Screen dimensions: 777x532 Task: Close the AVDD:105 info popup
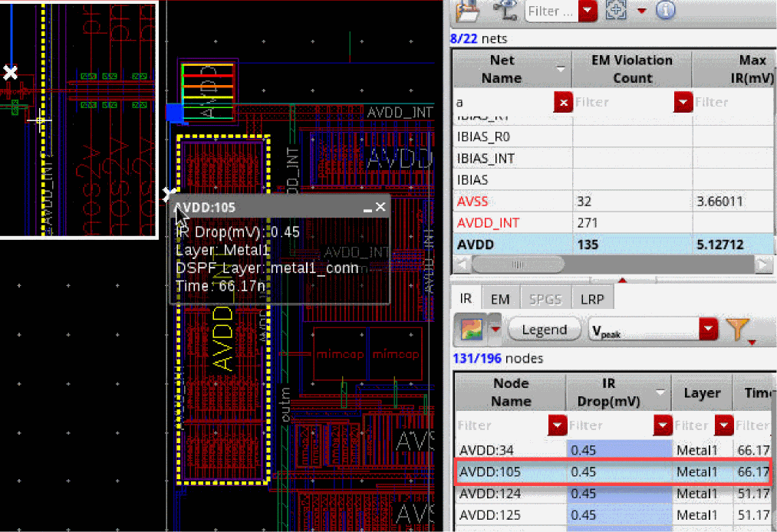(x=380, y=207)
